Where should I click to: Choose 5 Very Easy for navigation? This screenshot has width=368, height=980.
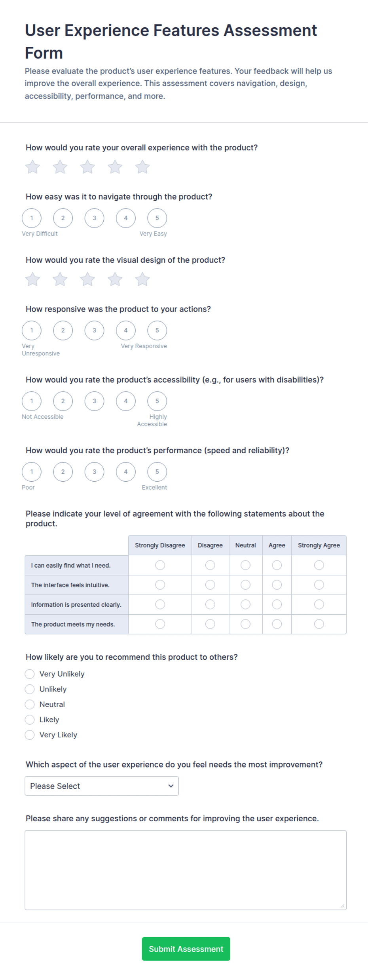pos(157,218)
